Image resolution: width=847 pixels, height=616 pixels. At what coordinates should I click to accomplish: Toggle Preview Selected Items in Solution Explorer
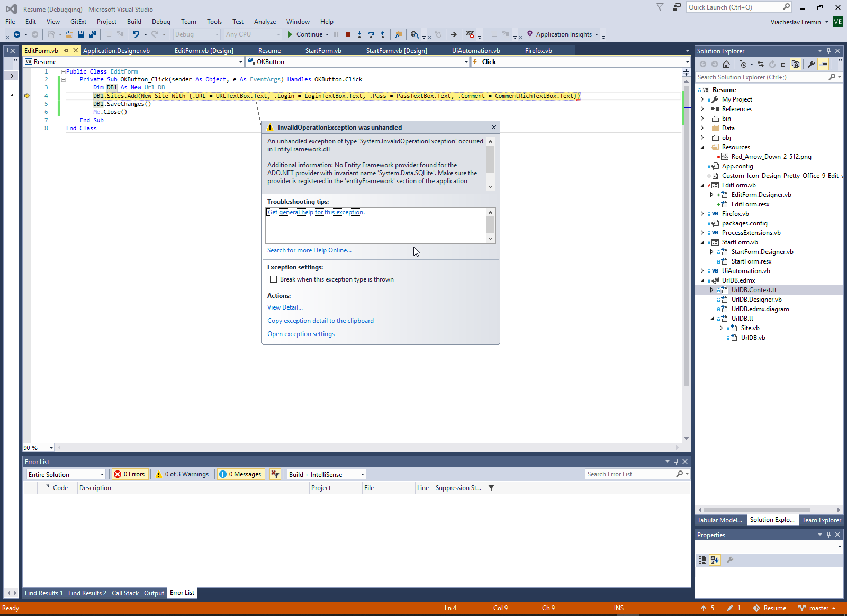tap(823, 64)
